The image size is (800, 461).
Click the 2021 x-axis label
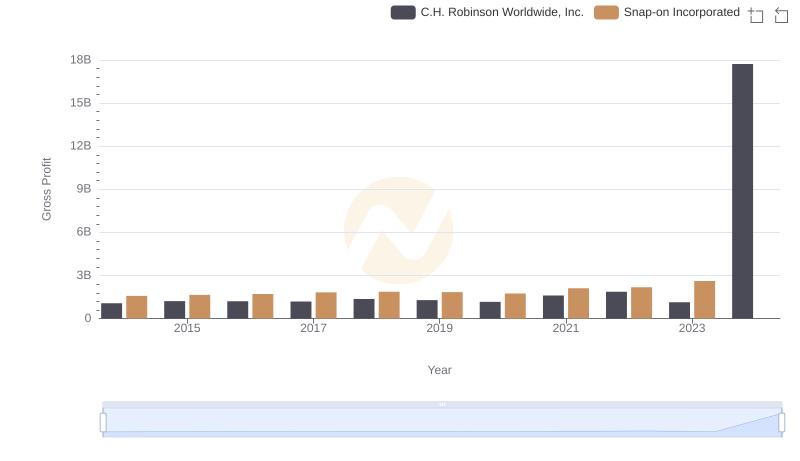[565, 328]
